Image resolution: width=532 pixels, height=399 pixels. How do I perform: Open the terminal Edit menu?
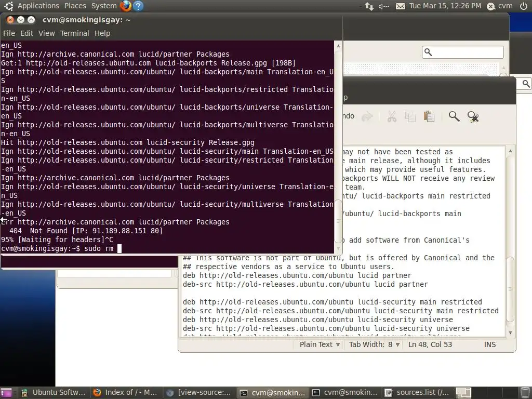tap(26, 33)
